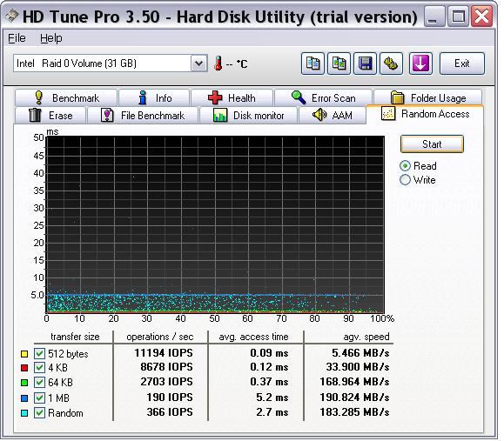The image size is (504, 441).
Task: Click the Exit button
Action: coord(462,63)
